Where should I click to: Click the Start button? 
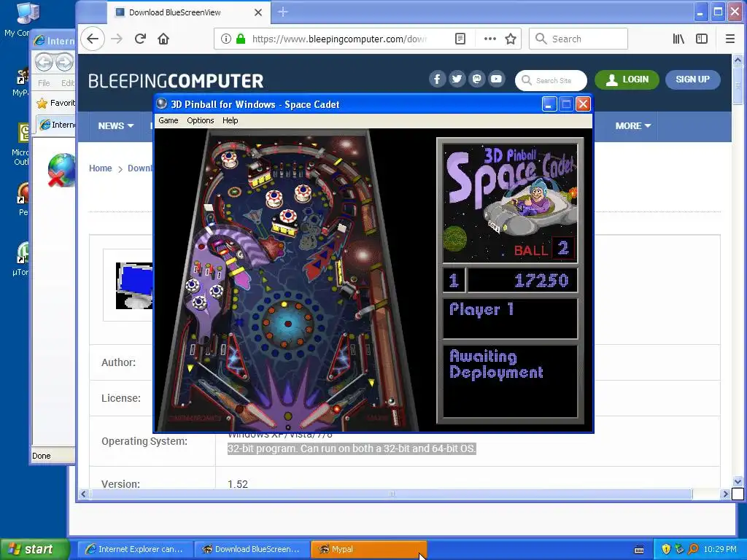[34, 549]
